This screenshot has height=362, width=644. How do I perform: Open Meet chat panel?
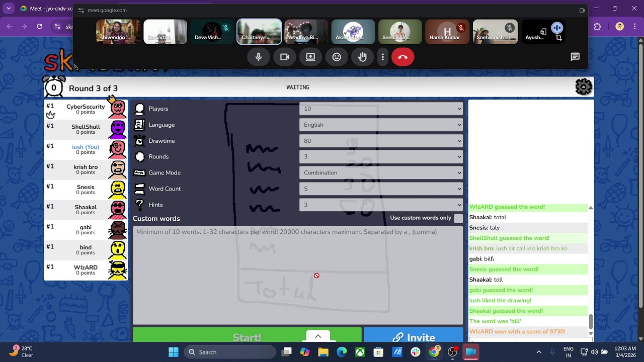point(575,57)
